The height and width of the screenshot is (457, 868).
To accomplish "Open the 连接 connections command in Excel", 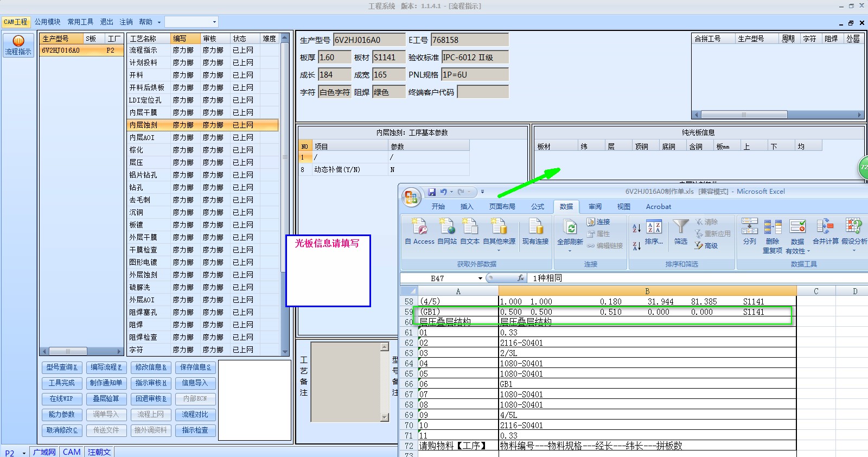I will coord(598,222).
